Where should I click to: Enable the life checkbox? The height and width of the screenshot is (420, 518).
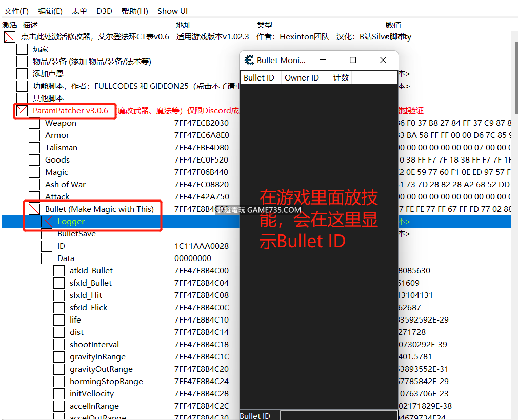(59, 320)
